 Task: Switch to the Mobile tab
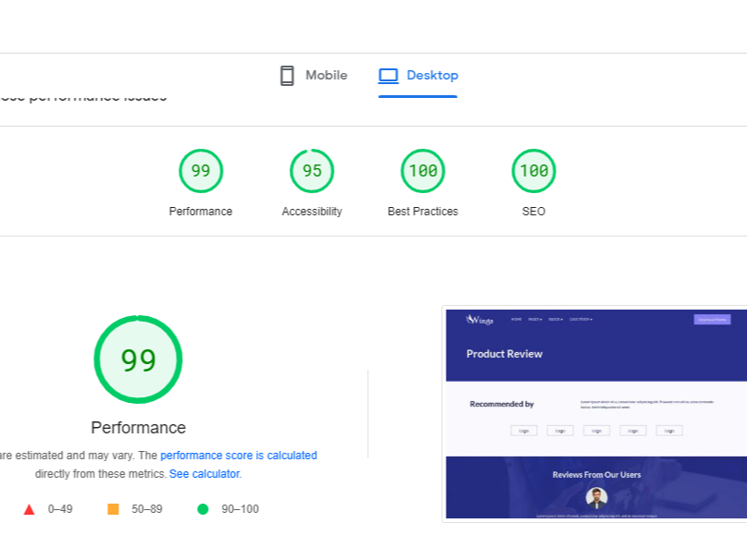(313, 75)
